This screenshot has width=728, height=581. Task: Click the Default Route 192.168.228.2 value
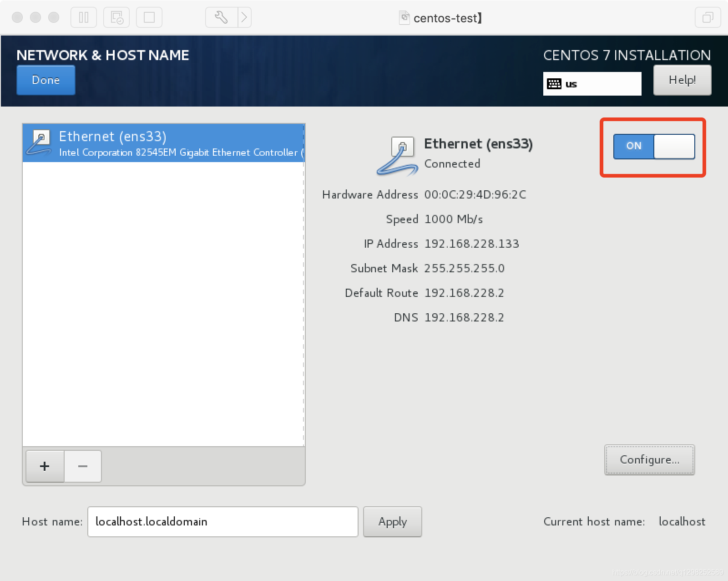[464, 293]
